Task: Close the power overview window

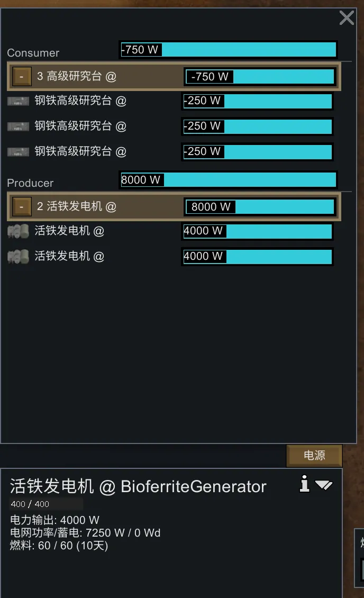Action: [x=347, y=18]
